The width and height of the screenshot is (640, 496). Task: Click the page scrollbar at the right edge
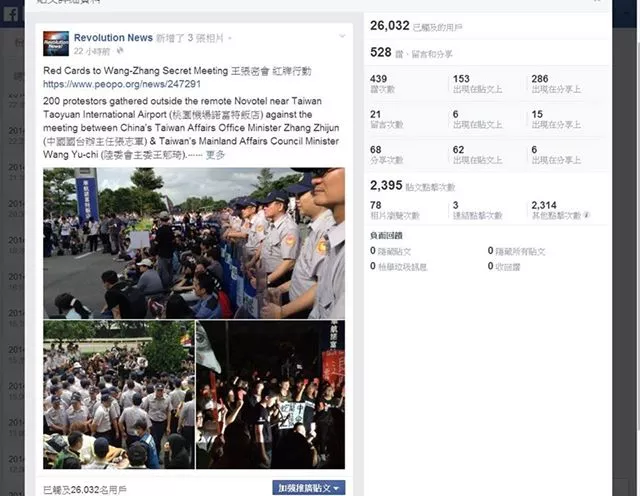(638, 245)
